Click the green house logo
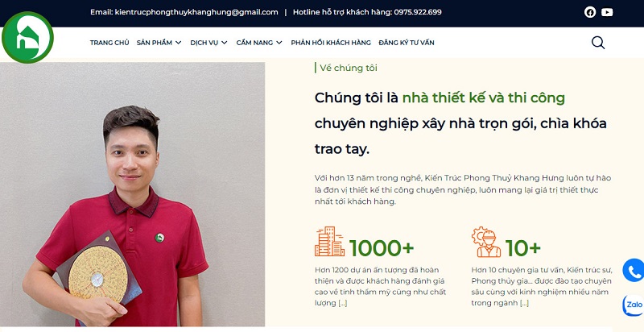 click(x=27, y=37)
